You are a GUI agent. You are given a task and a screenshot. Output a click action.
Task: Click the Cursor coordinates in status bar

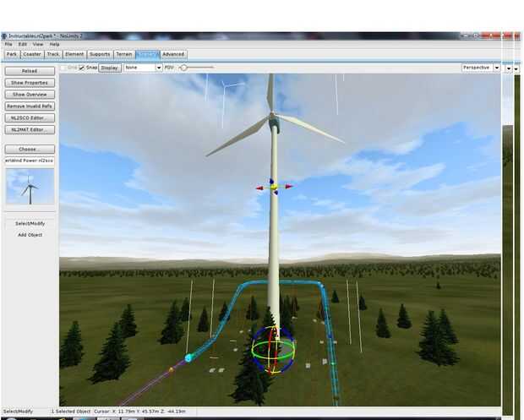pyautogui.click(x=139, y=412)
